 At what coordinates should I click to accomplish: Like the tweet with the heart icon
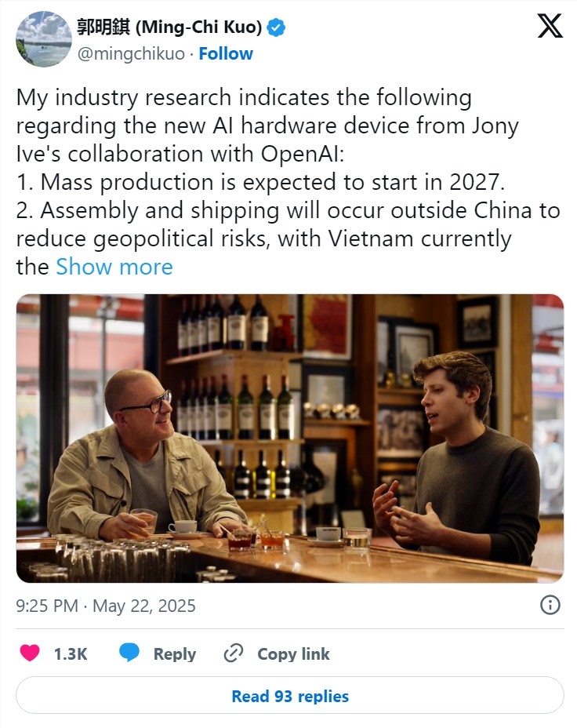coord(30,653)
